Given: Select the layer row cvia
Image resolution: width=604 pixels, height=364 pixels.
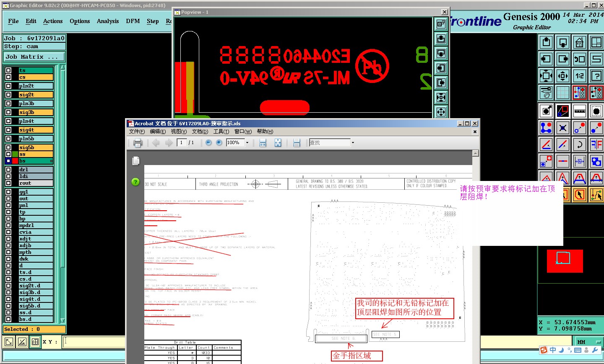Looking at the screenshot, I should coord(36,232).
